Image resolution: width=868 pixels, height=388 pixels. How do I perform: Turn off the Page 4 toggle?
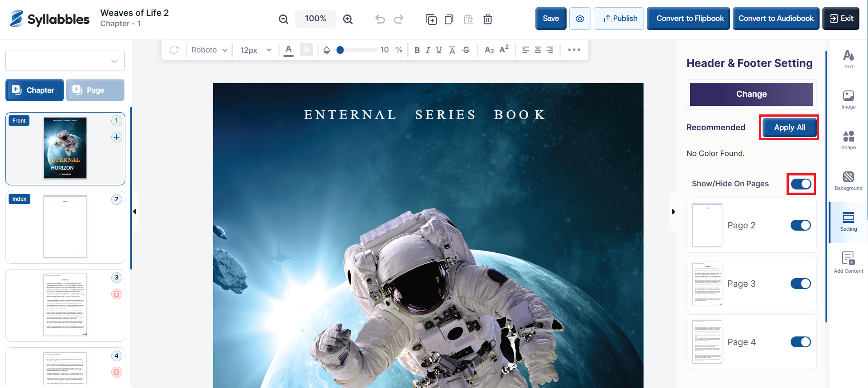point(800,342)
